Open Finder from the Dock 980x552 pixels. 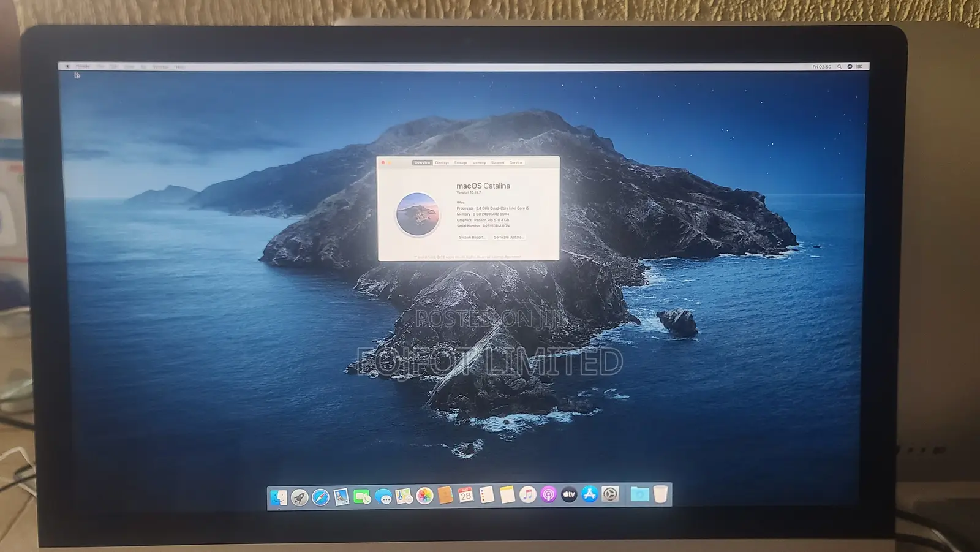[279, 497]
